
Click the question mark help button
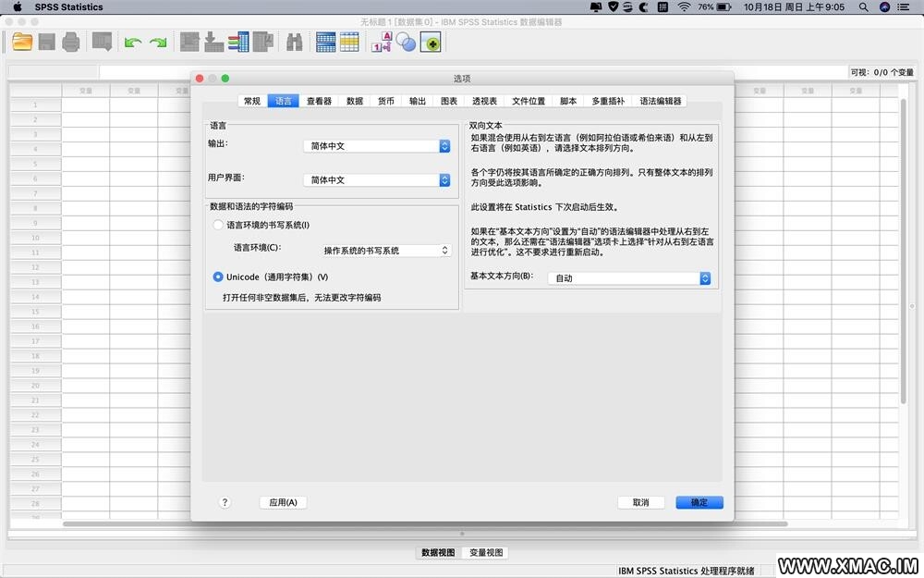pyautogui.click(x=225, y=502)
